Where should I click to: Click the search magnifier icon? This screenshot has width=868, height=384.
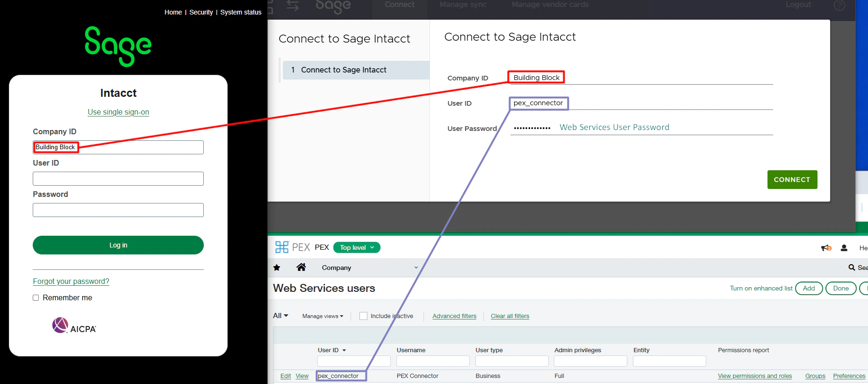coord(852,268)
